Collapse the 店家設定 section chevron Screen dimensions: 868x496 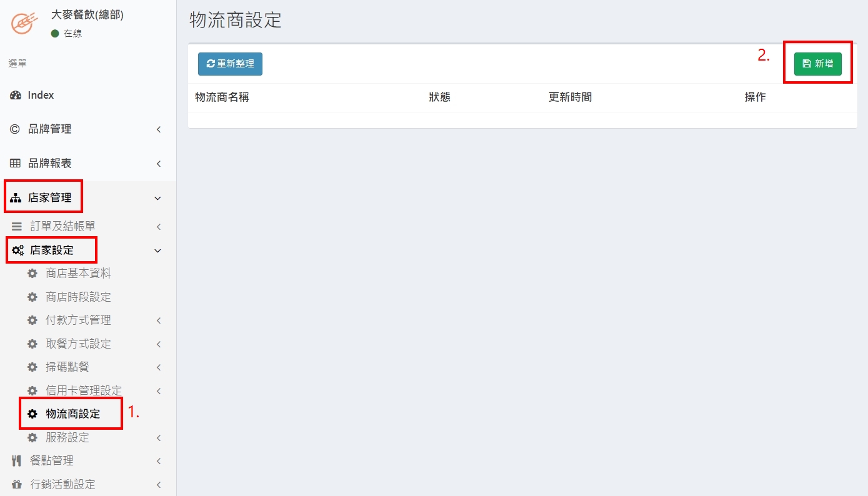pos(157,250)
